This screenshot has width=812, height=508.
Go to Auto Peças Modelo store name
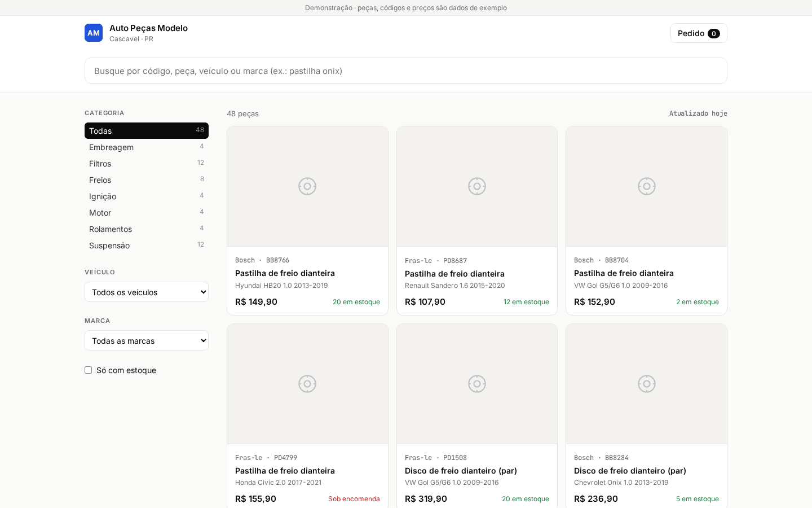(148, 28)
